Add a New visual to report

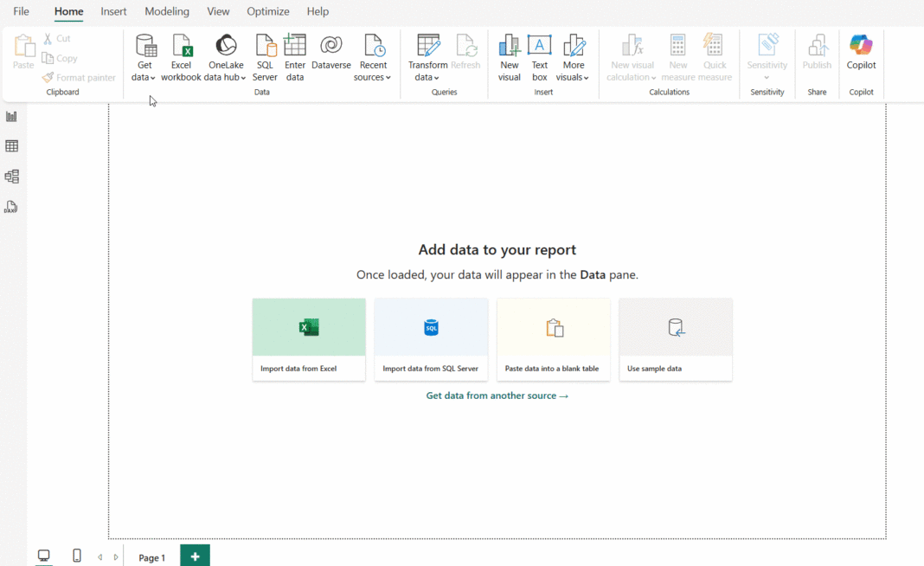click(x=510, y=47)
